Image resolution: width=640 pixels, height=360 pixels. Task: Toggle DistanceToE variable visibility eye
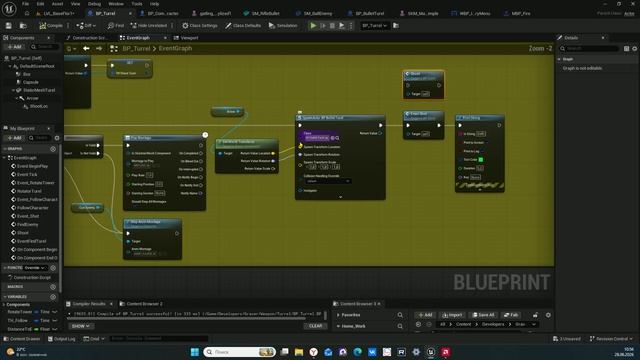point(55,329)
